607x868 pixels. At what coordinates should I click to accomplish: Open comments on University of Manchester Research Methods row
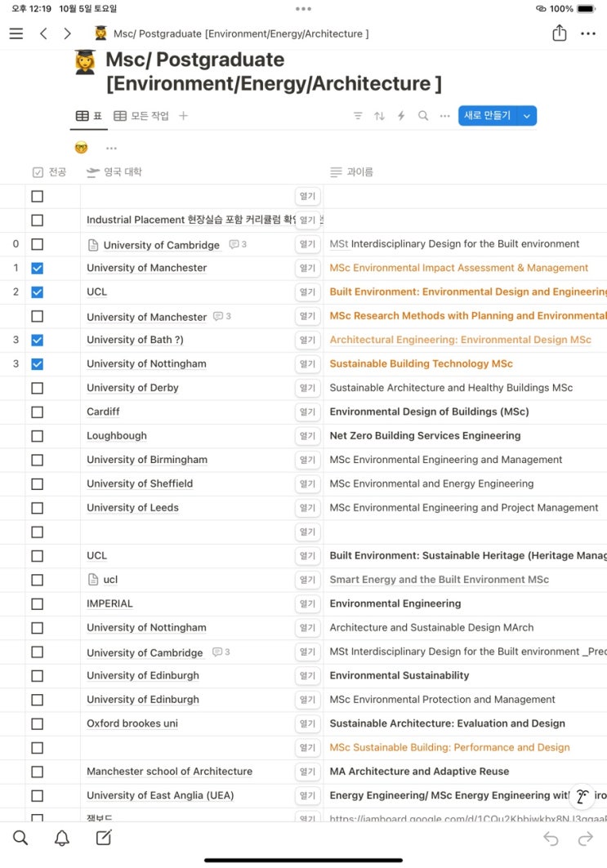pyautogui.click(x=222, y=316)
